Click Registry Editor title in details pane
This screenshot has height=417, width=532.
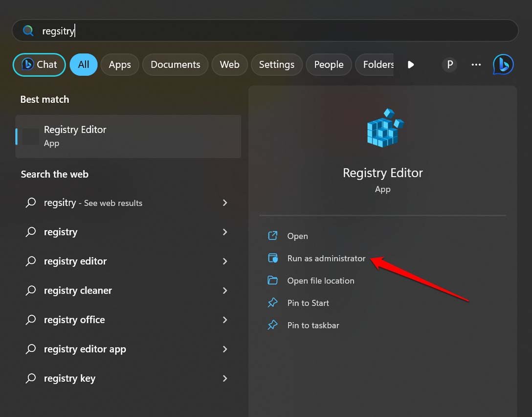[x=383, y=173]
